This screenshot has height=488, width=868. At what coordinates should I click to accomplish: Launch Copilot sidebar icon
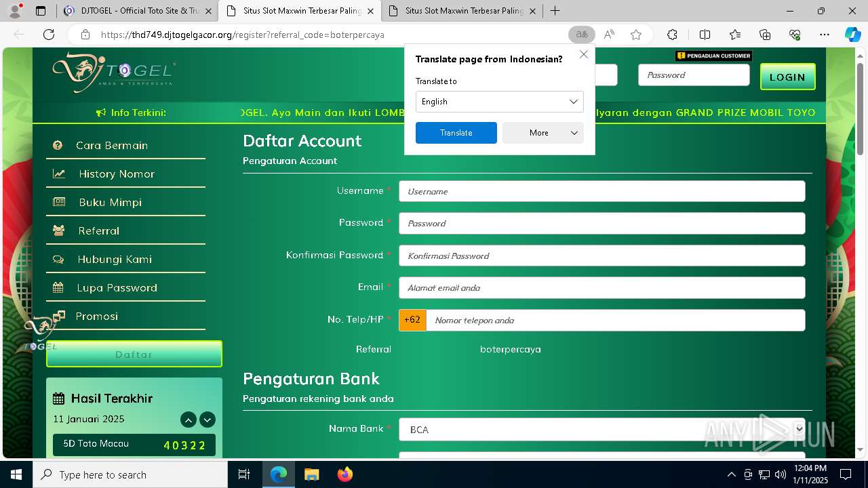[852, 35]
